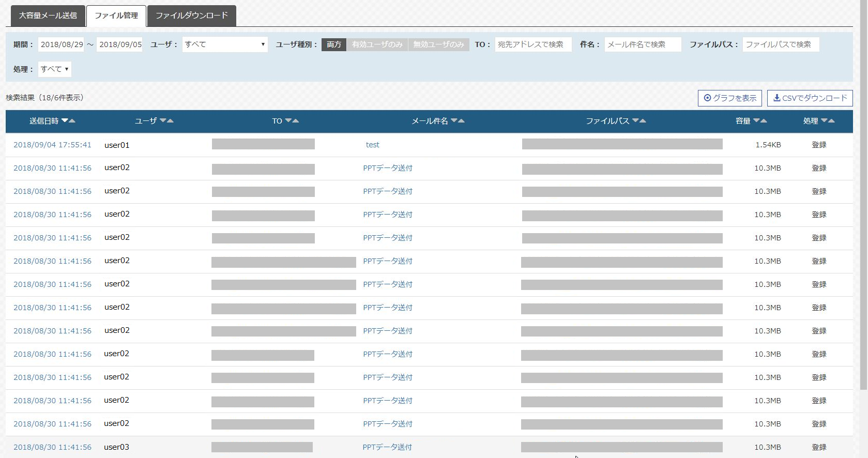Click the up sort arrow beside ユーザ header
This screenshot has height=458, width=868.
click(170, 120)
